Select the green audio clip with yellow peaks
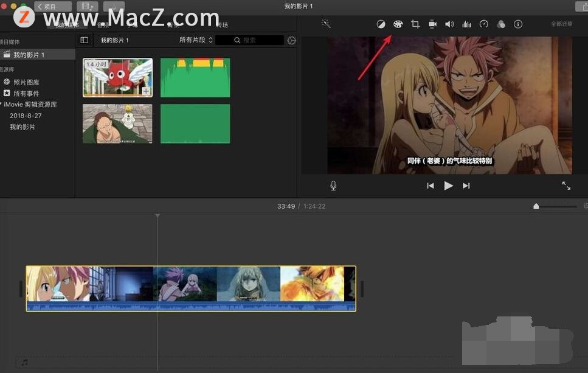 (195, 78)
